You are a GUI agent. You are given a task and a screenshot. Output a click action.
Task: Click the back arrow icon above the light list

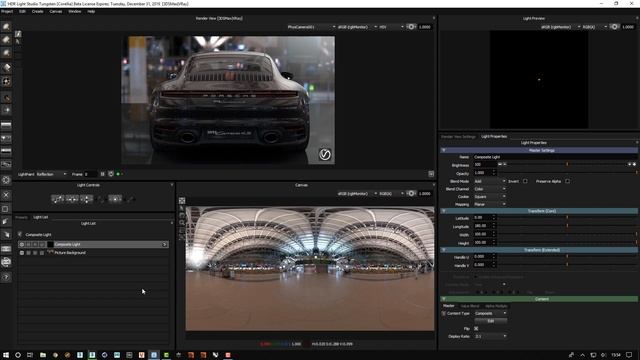click(x=20, y=234)
